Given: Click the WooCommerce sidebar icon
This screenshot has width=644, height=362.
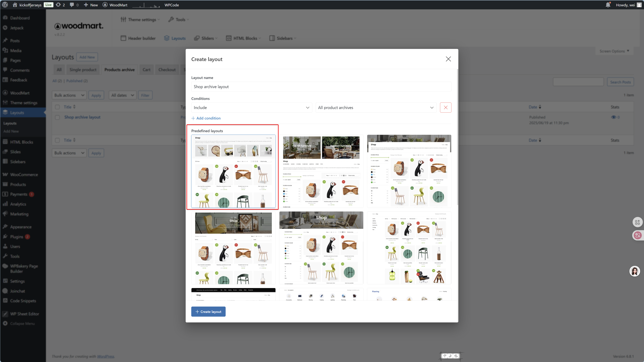Looking at the screenshot, I should [x=5, y=174].
